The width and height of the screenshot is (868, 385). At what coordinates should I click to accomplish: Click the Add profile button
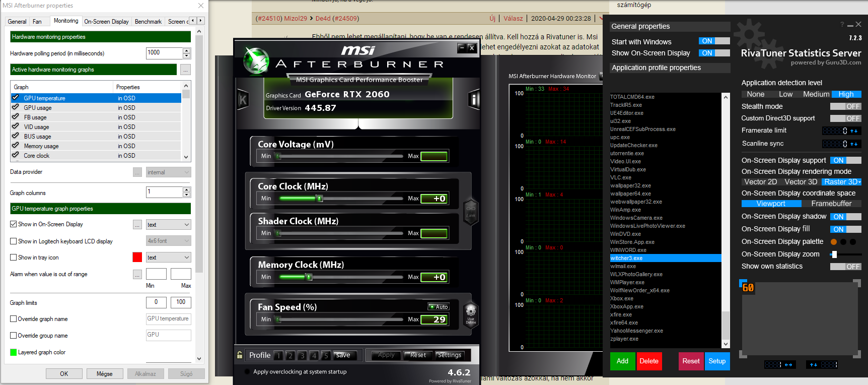(622, 361)
